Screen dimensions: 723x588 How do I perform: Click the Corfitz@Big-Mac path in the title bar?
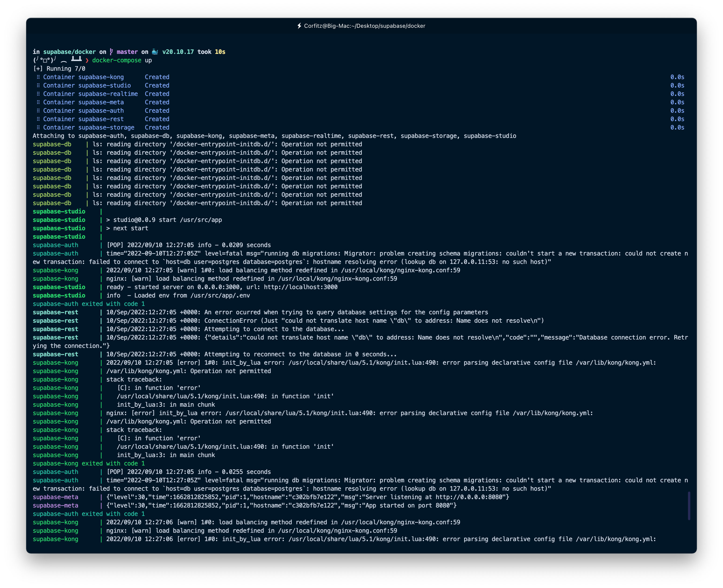coord(364,25)
